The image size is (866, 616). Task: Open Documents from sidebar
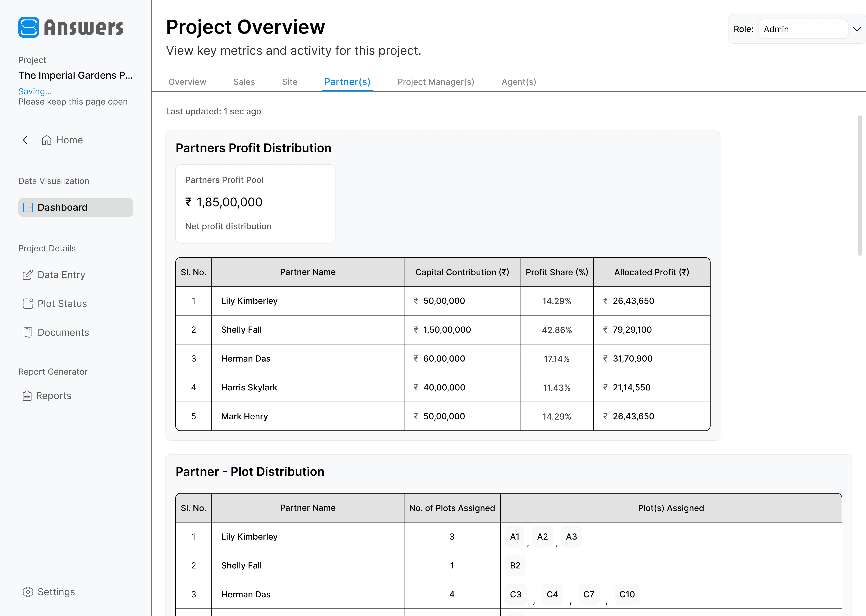coord(56,333)
